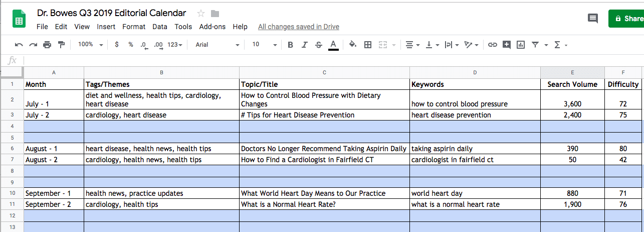644x232 pixels.
Task: Click the formula bar input
Action: (333, 60)
